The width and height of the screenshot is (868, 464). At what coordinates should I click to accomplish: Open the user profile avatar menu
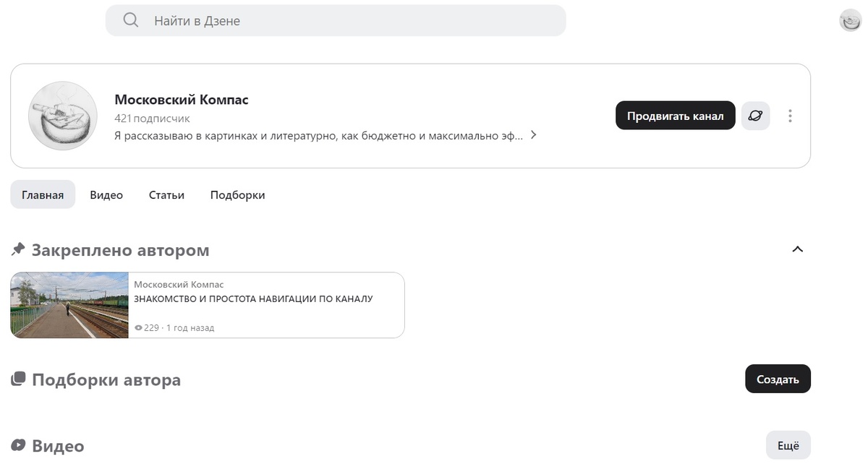coord(850,21)
